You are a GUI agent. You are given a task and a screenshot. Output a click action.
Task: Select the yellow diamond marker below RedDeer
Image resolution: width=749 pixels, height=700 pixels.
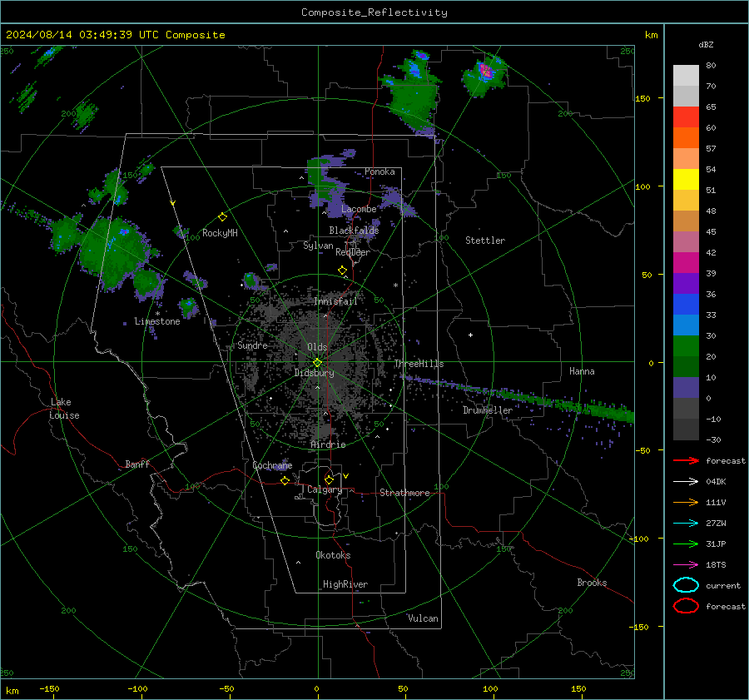tap(342, 271)
